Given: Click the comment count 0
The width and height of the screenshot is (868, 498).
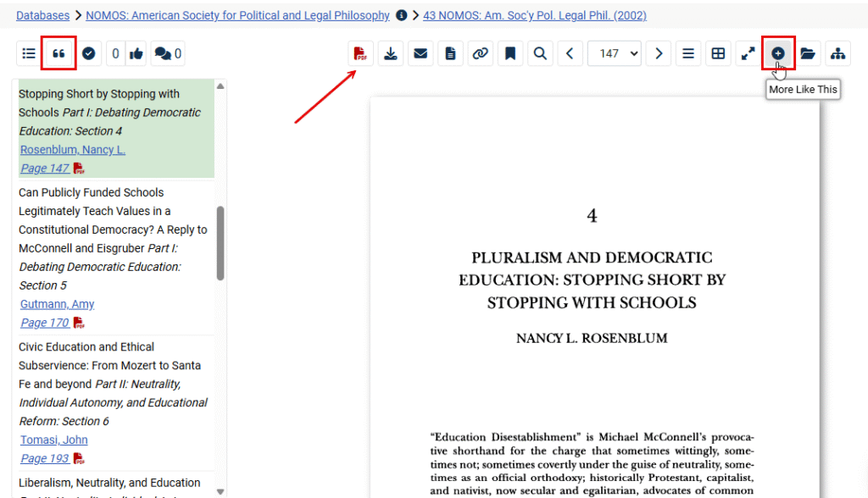Looking at the screenshot, I should [178, 53].
